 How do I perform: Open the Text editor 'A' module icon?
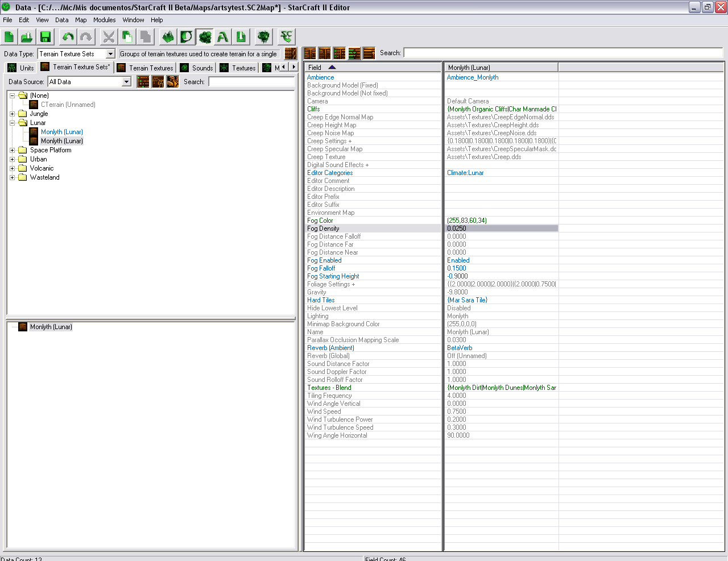(x=223, y=37)
